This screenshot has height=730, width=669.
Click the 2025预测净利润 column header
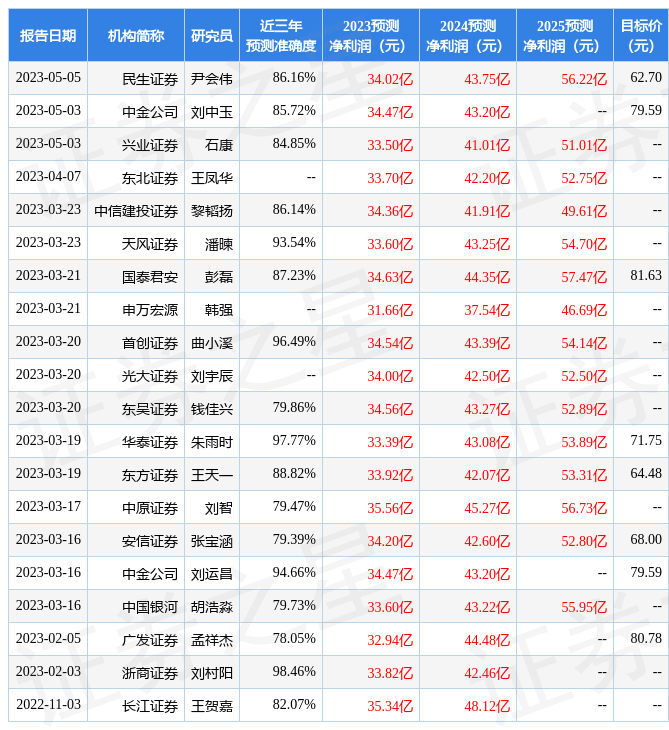565,35
